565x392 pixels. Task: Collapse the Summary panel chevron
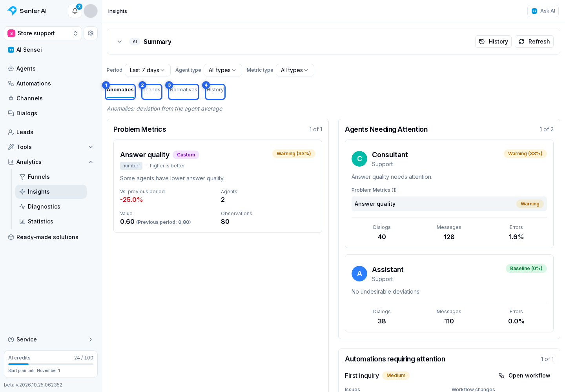(x=120, y=42)
